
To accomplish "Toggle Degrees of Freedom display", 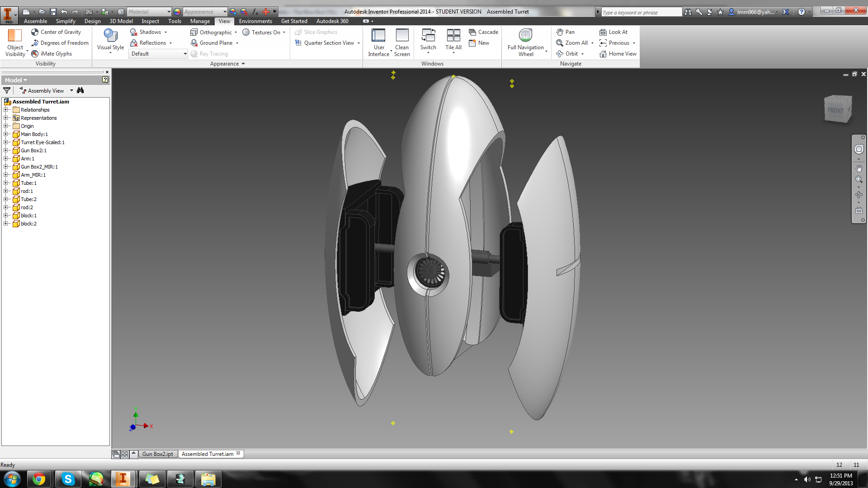I will [x=60, y=43].
